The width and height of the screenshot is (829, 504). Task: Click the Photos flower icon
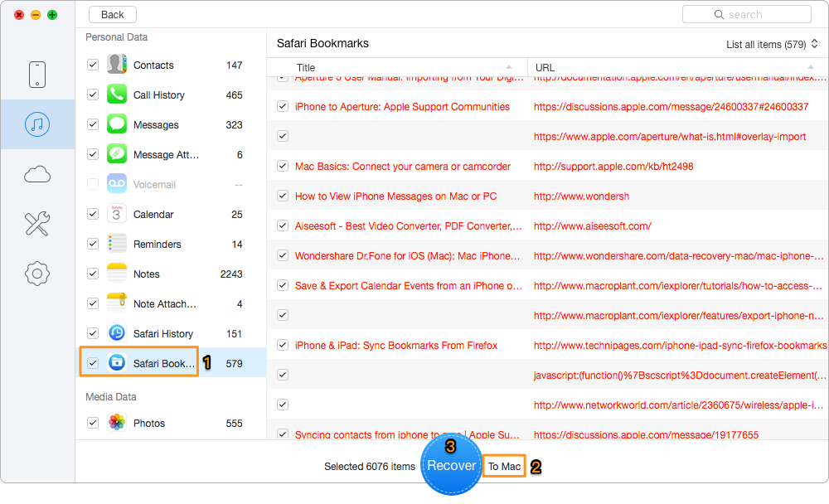click(x=117, y=423)
